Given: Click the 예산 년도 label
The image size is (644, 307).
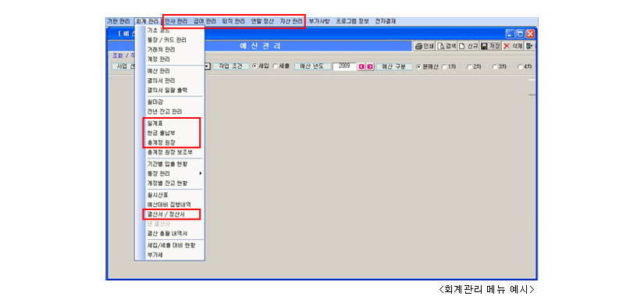Looking at the screenshot, I should 312,66.
